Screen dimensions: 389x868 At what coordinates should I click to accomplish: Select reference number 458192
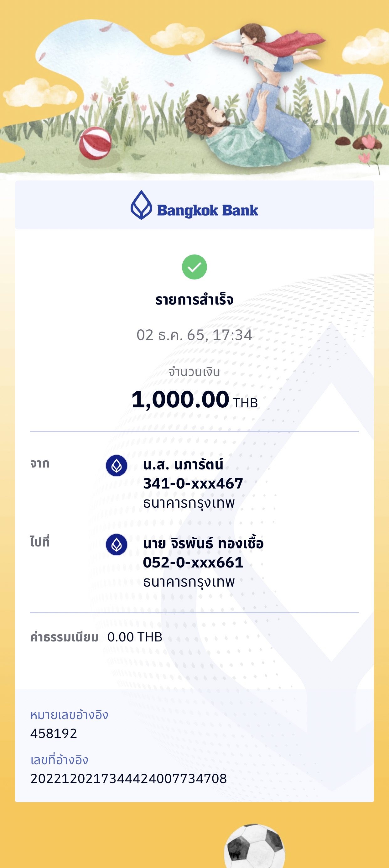point(54,733)
